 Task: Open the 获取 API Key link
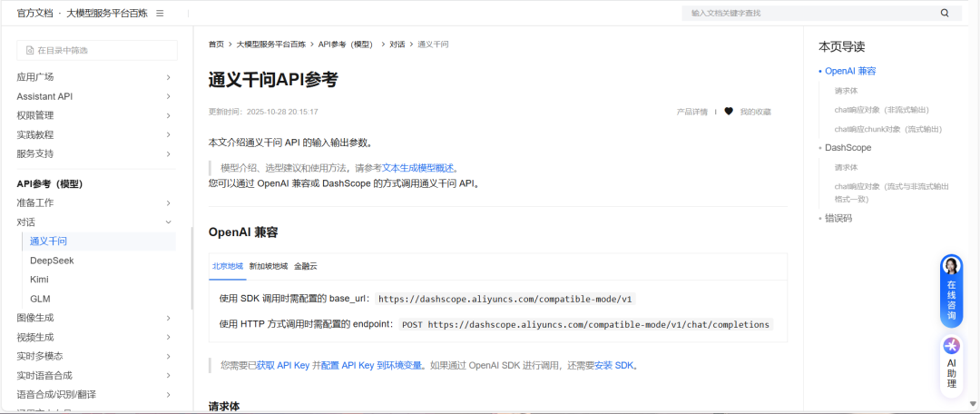pos(282,365)
